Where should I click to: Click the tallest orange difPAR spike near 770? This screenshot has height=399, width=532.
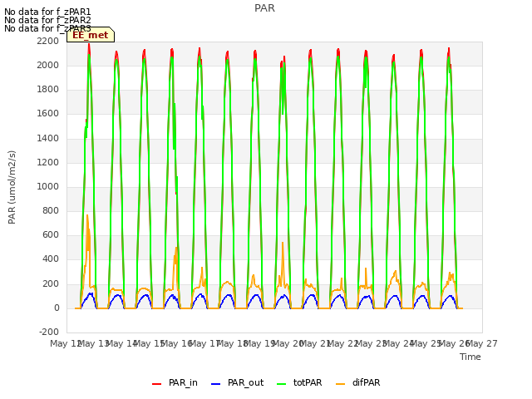coord(87,215)
